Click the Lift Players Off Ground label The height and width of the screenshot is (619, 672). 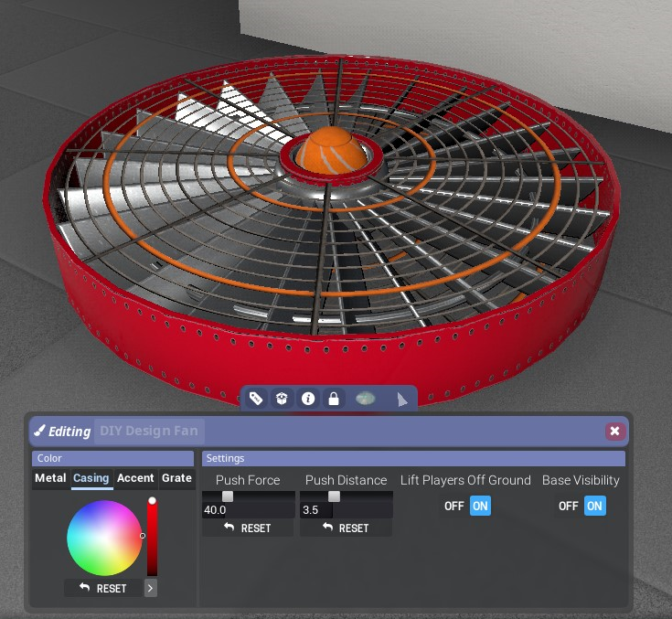click(x=465, y=480)
